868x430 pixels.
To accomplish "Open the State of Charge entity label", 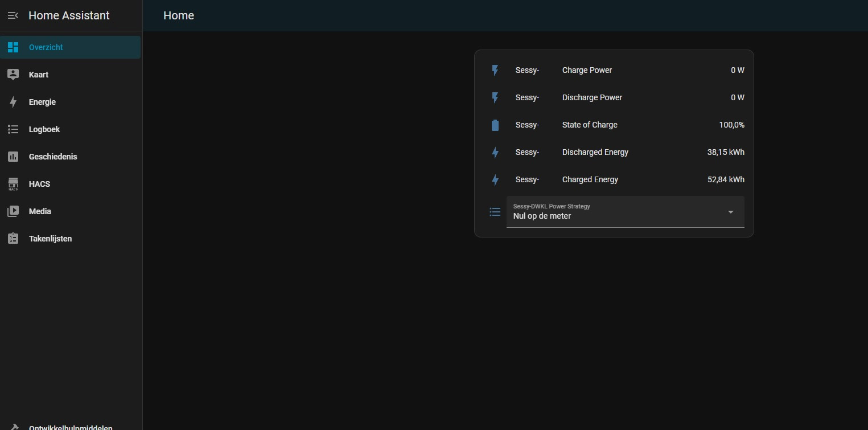I will pos(590,125).
